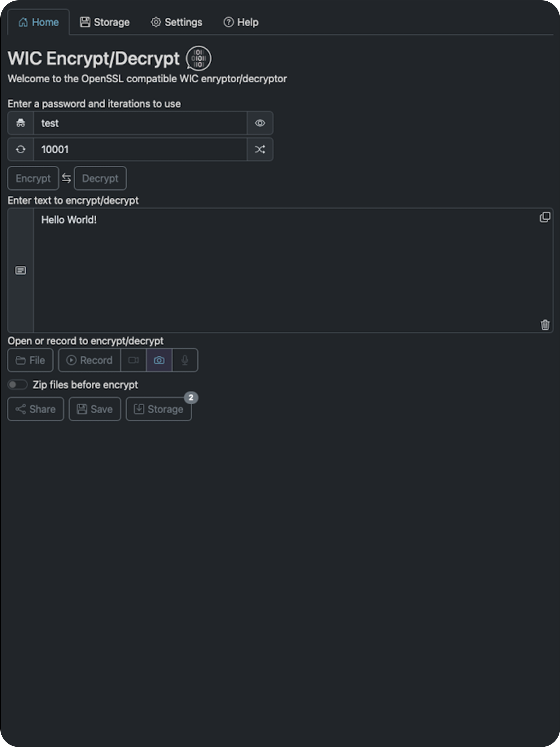This screenshot has width=560, height=747.
Task: Open the Help tab
Action: (x=241, y=22)
